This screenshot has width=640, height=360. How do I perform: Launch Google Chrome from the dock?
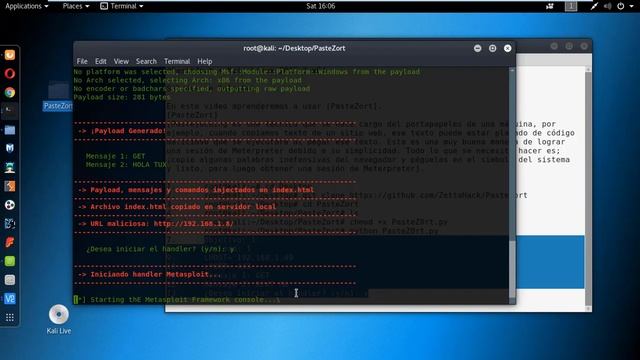tap(10, 92)
